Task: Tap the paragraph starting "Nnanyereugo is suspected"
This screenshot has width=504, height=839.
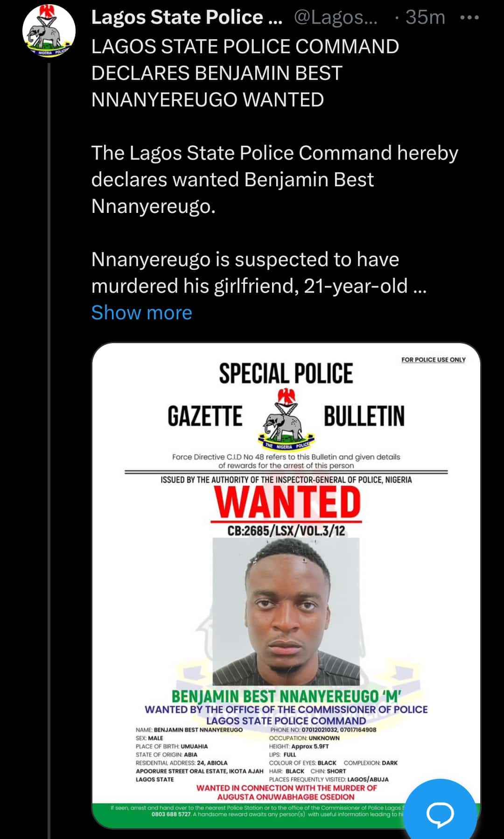Action: tap(259, 273)
